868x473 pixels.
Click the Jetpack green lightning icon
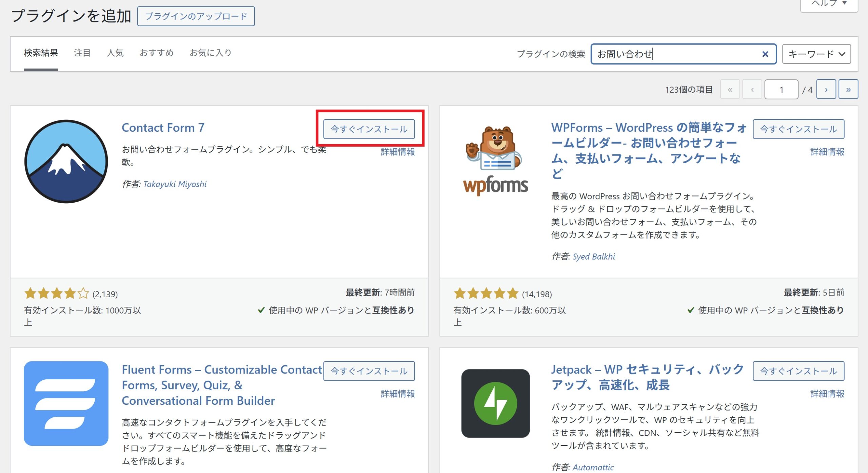pos(495,403)
